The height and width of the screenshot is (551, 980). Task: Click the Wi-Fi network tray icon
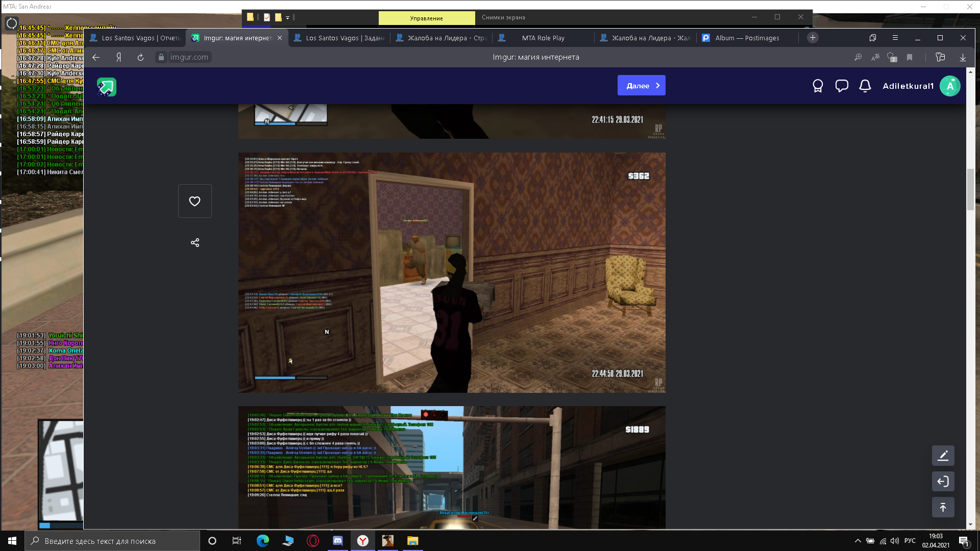pos(883,541)
